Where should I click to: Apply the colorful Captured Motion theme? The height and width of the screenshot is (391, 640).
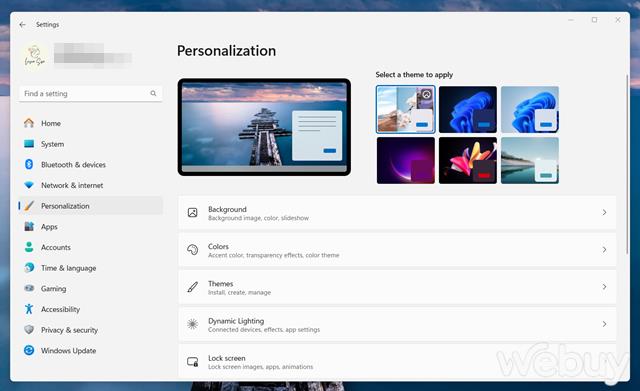468,160
